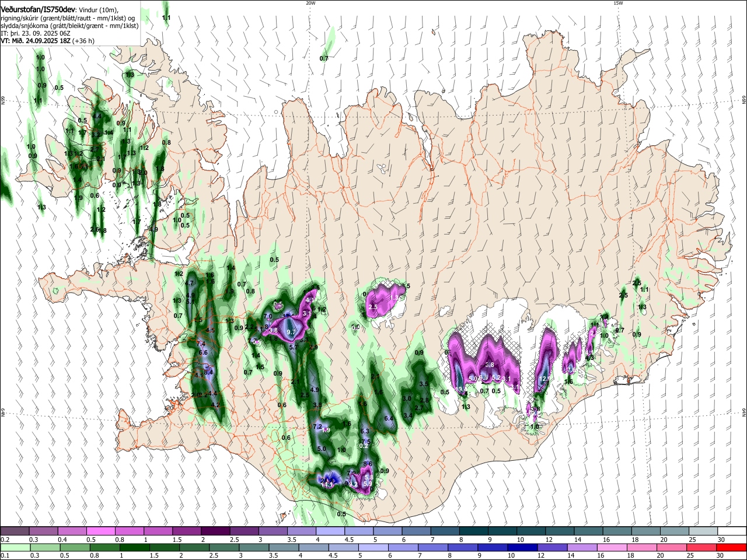Viewport: 747px width, 560px height.
Task: Select the bright red lower-scale swatch at 30
Action: coord(731,547)
